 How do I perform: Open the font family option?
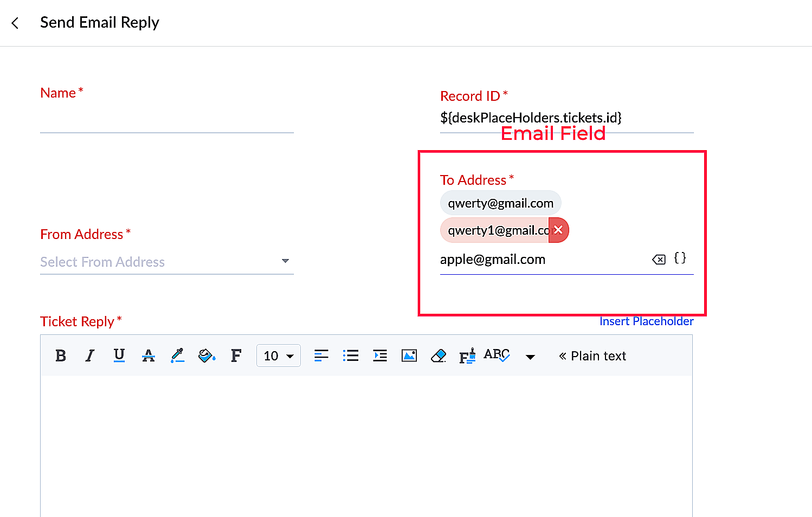[x=236, y=356]
